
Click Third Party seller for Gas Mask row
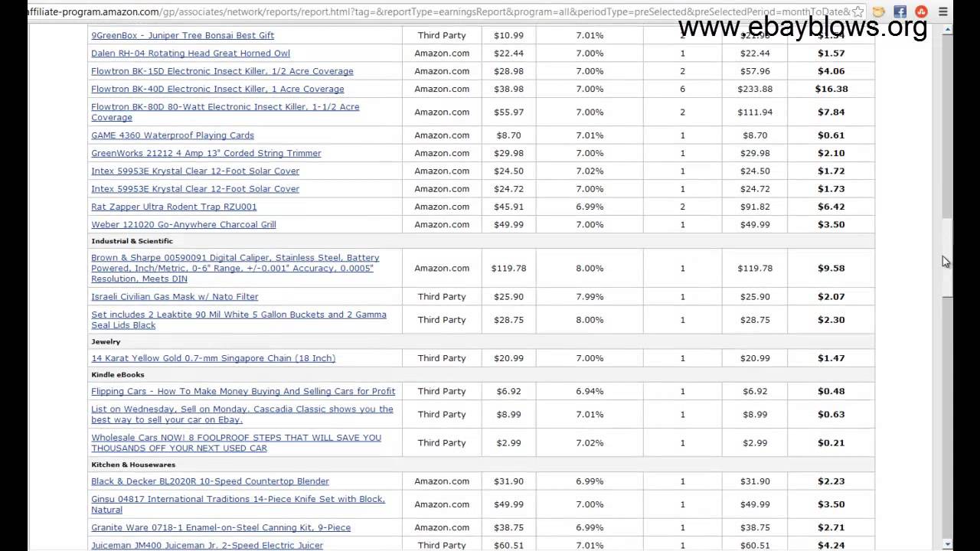point(442,296)
